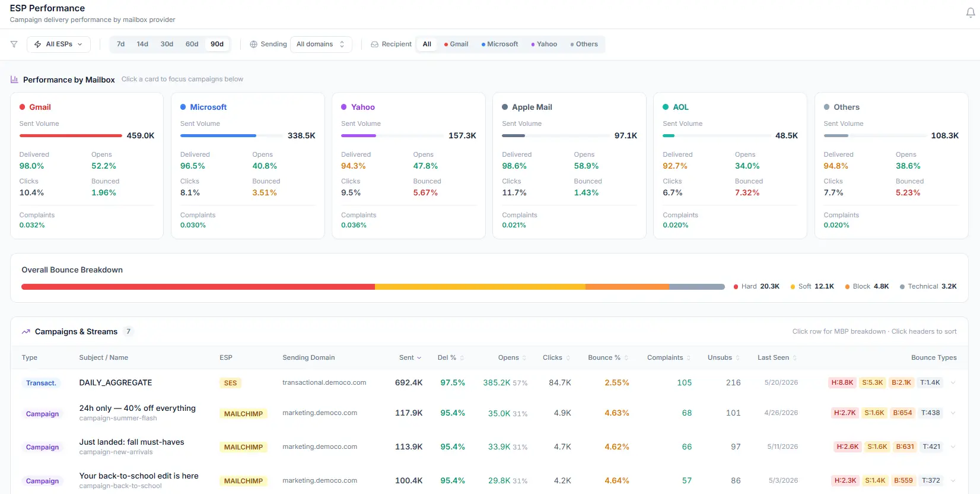Sort the table by Unsubs column
980x494 pixels.
[724, 357]
